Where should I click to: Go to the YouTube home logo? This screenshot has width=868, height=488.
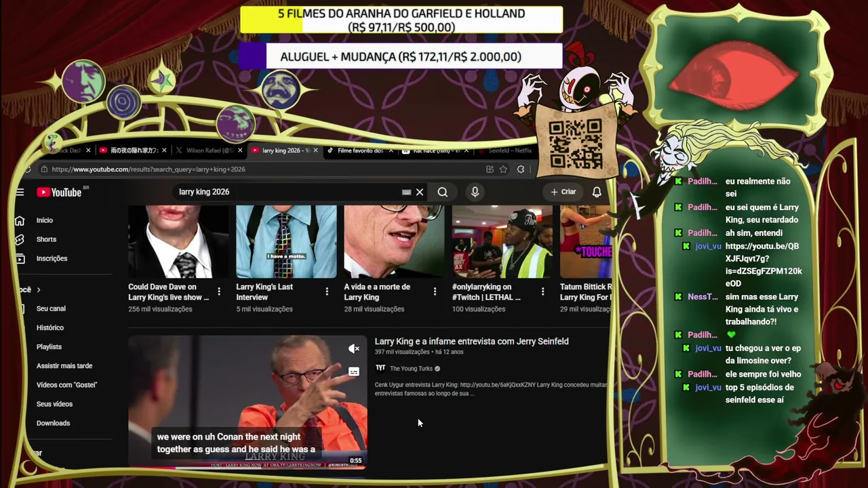(x=59, y=192)
